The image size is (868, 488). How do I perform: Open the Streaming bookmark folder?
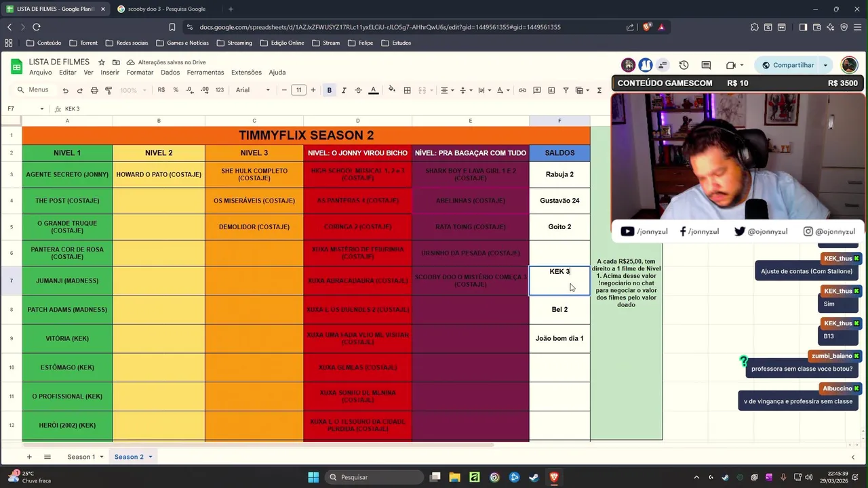click(234, 43)
